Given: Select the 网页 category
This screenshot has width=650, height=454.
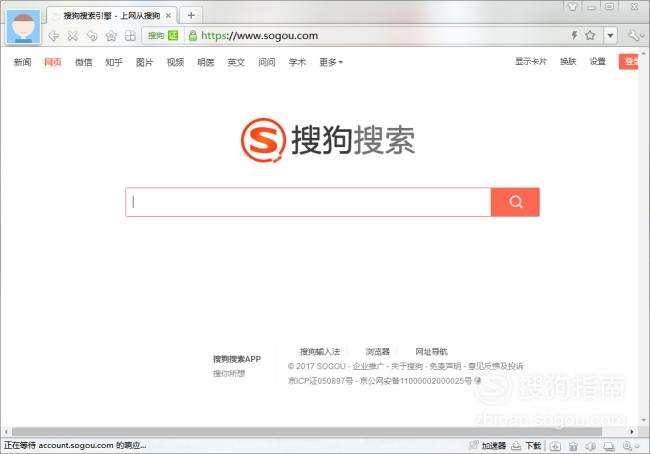Looking at the screenshot, I should tap(53, 62).
